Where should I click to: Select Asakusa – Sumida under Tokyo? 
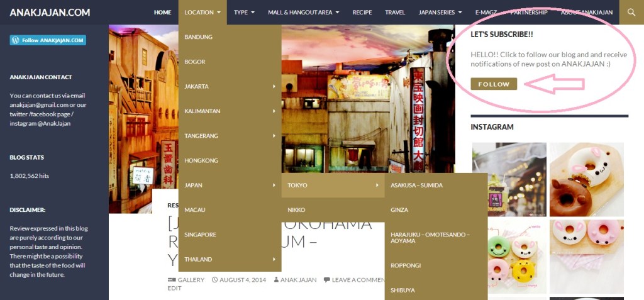click(416, 185)
